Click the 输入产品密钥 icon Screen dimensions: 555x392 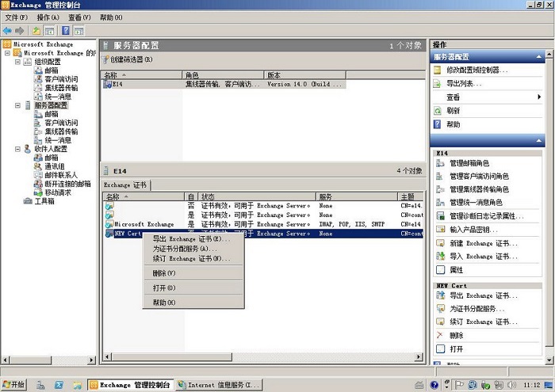(x=439, y=230)
